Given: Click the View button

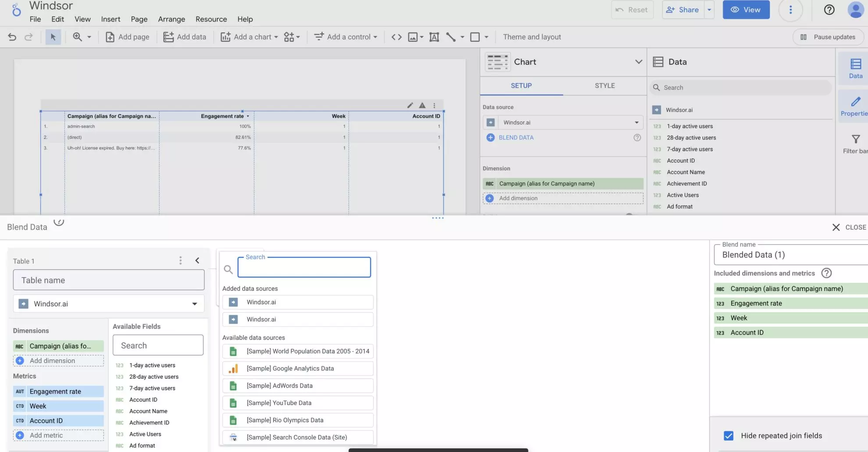Looking at the screenshot, I should pyautogui.click(x=746, y=10).
